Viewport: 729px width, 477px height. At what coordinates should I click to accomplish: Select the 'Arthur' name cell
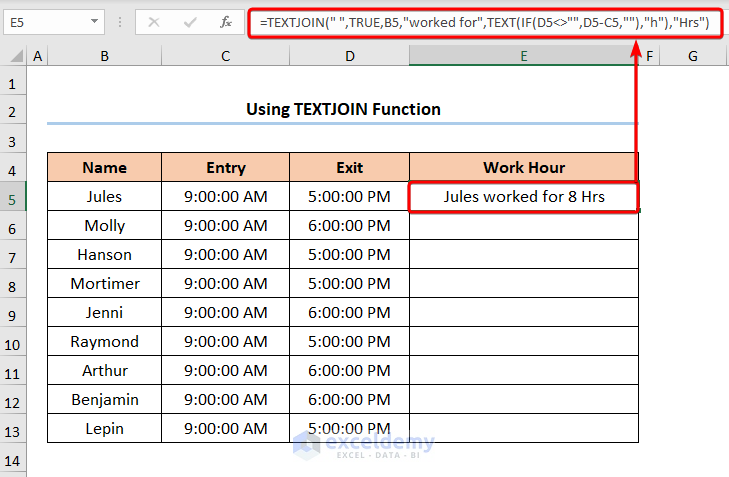point(105,371)
